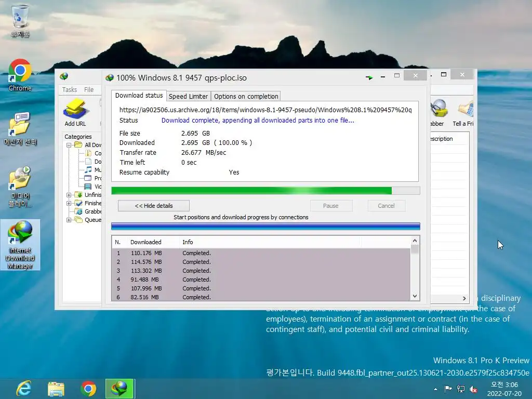This screenshot has width=532, height=399.
Task: Expand the Queues category node
Action: tap(69, 220)
